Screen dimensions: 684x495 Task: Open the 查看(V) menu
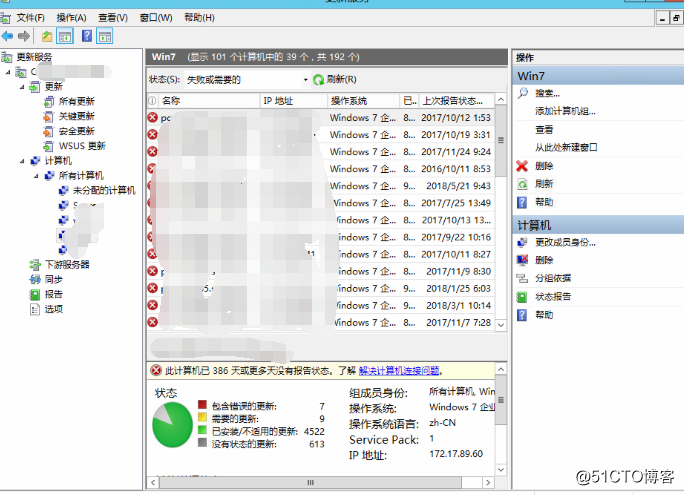tap(113, 18)
